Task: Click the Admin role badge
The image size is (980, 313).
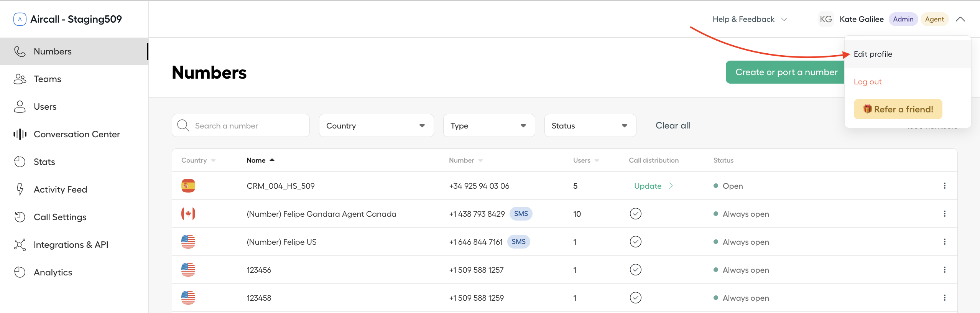Action: (x=903, y=19)
